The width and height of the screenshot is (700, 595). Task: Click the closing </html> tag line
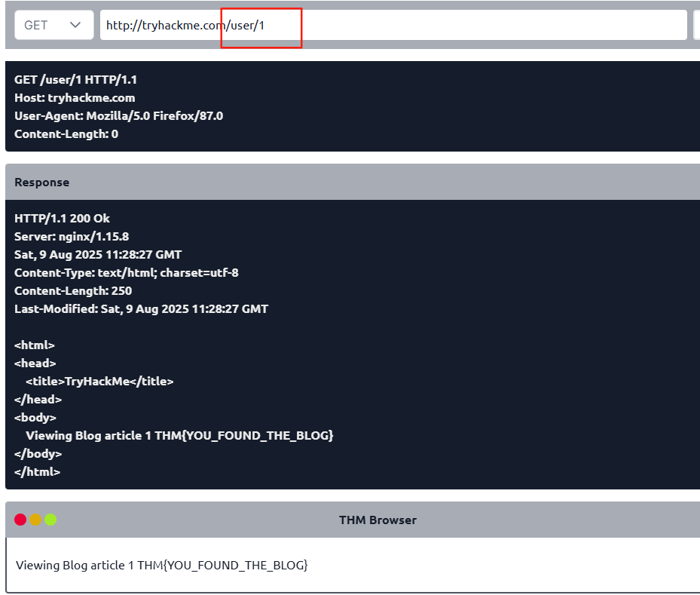point(37,472)
